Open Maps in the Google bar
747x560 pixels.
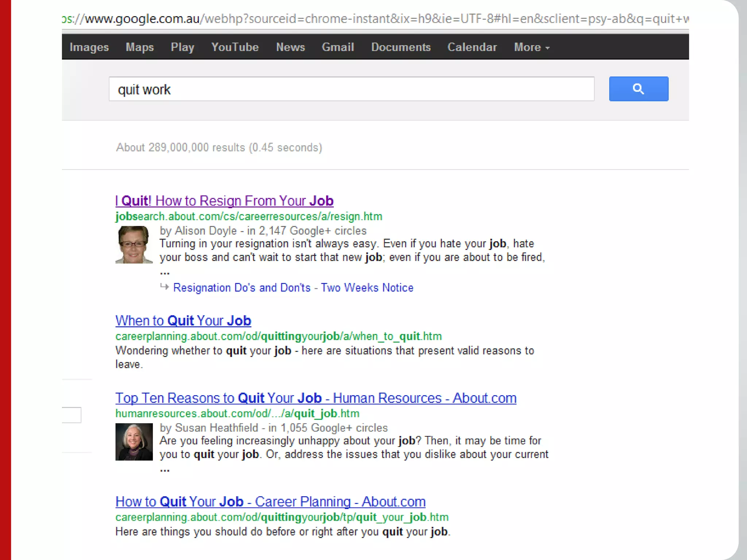tap(140, 47)
